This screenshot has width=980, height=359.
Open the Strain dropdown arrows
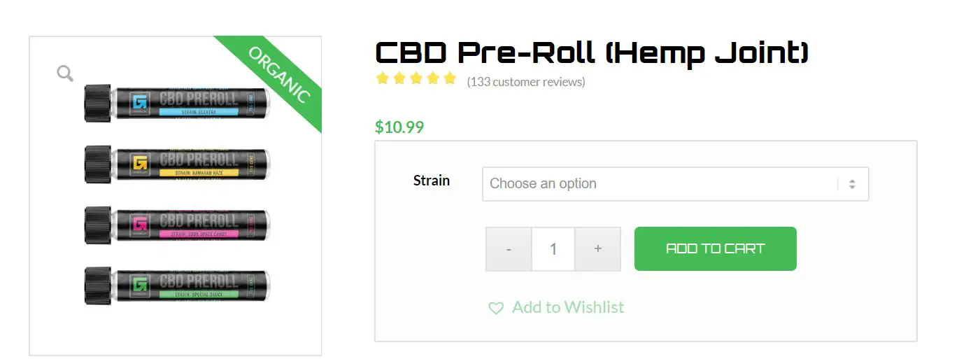coord(852,184)
